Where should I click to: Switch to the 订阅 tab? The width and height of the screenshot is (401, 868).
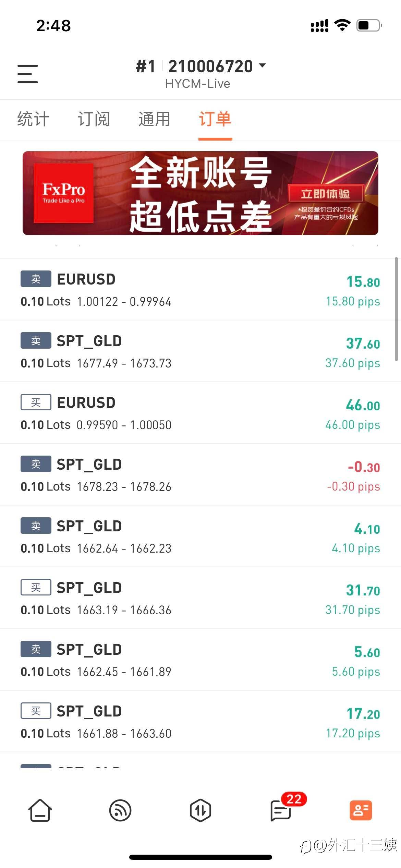[x=94, y=119]
